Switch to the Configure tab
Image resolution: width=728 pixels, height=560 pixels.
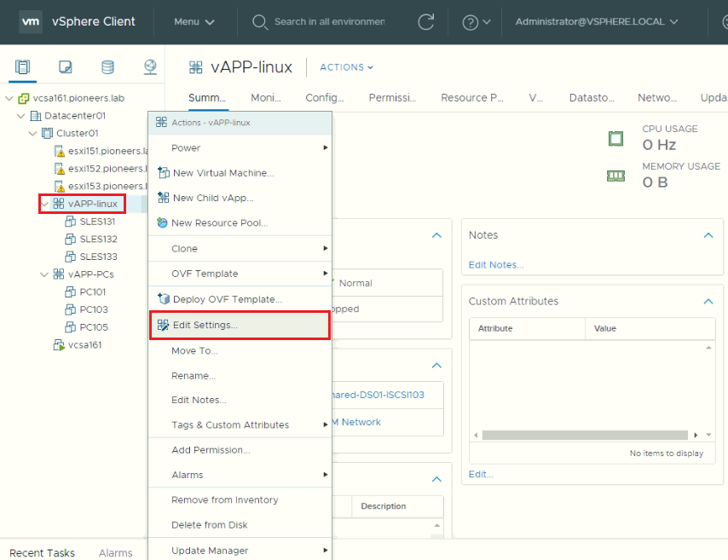click(x=325, y=97)
